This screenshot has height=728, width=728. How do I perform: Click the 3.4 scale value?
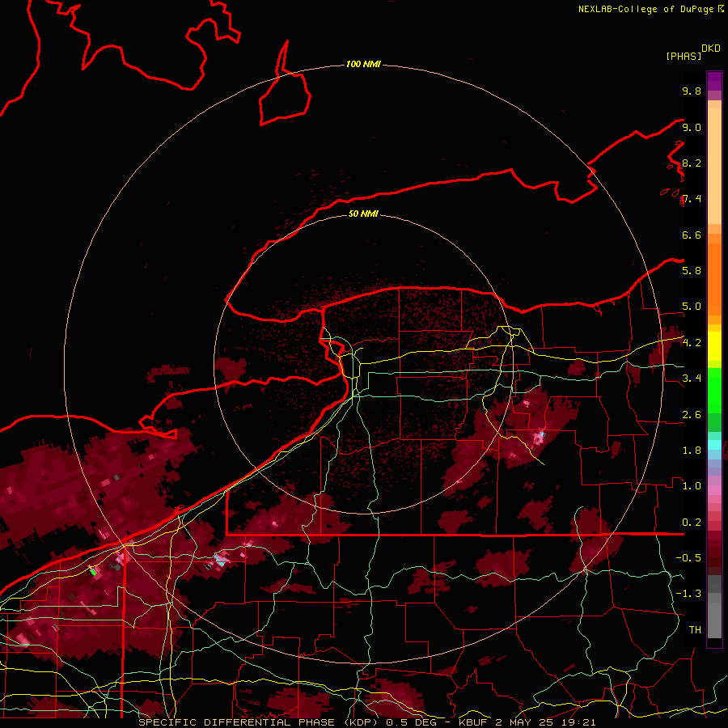[692, 379]
